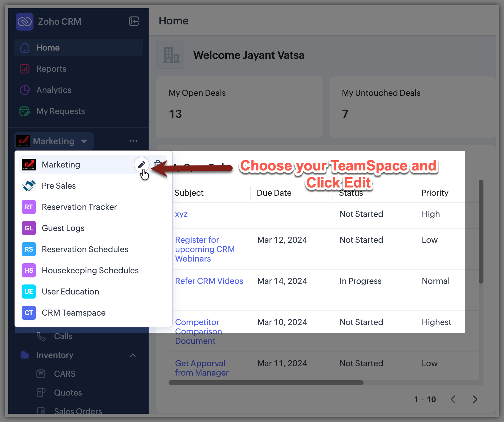Click the Marketing teamspace logo in the list
The height and width of the screenshot is (422, 504).
29,165
